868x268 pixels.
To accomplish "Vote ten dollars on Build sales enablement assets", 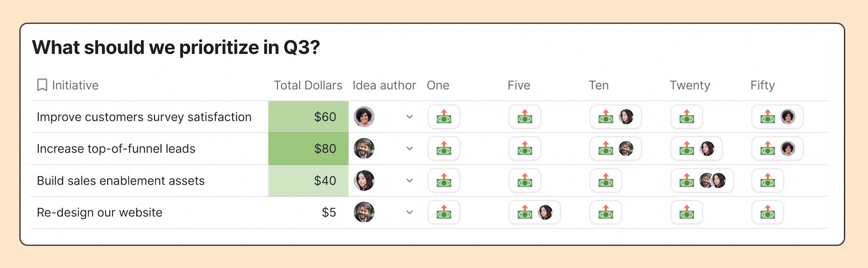I will coord(605,181).
